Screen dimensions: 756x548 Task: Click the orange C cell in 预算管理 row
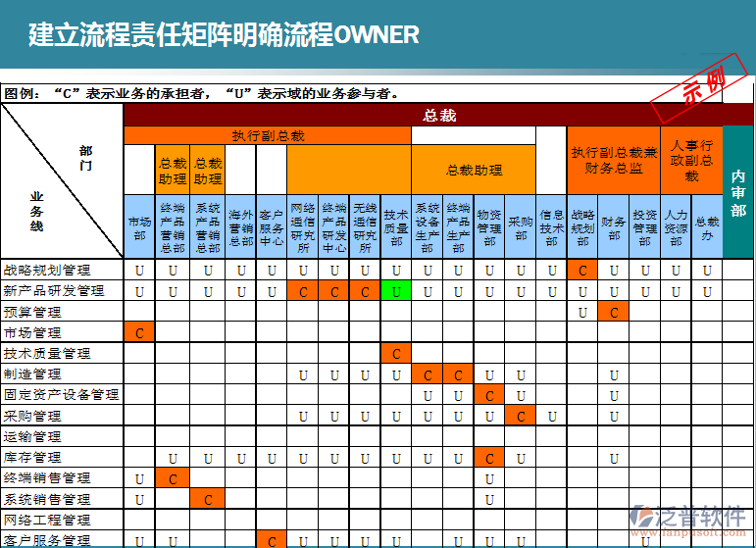coord(613,312)
